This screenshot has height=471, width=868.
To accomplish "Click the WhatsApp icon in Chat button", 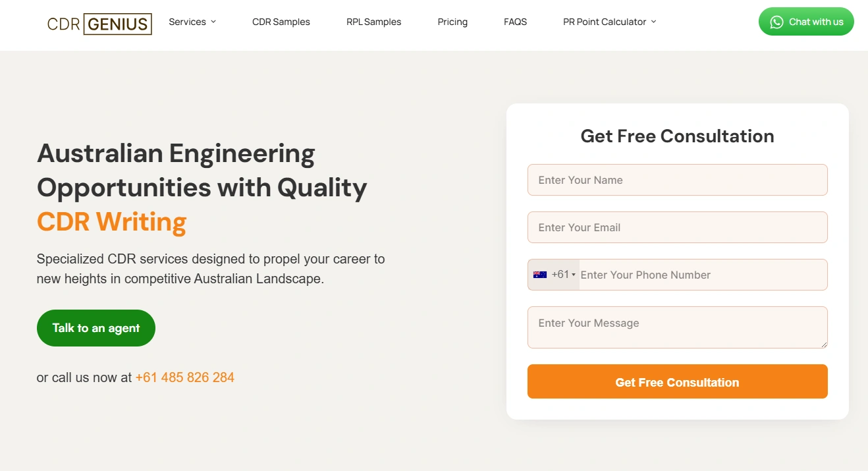I will tap(777, 22).
